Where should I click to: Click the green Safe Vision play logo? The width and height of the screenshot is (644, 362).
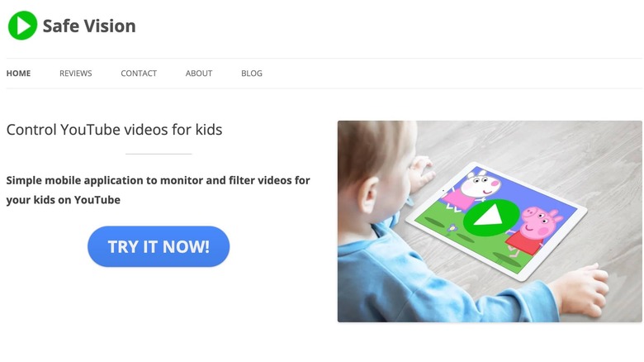pos(22,26)
